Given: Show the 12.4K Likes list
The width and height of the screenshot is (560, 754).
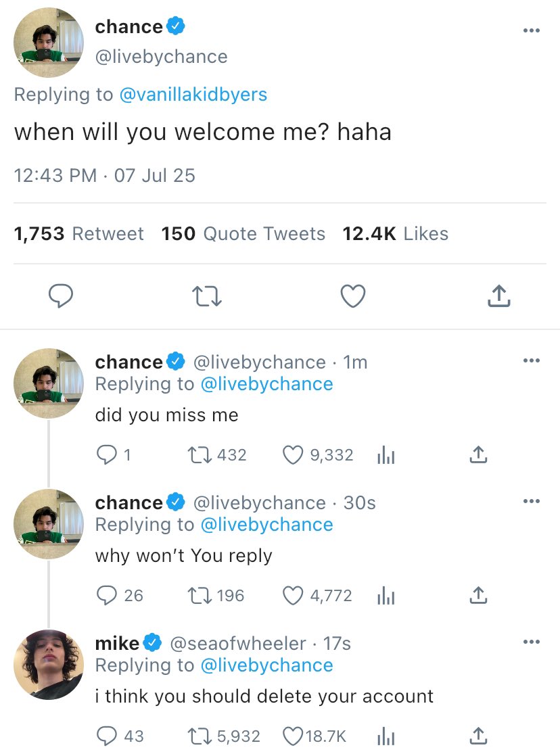Looking at the screenshot, I should tap(395, 234).
